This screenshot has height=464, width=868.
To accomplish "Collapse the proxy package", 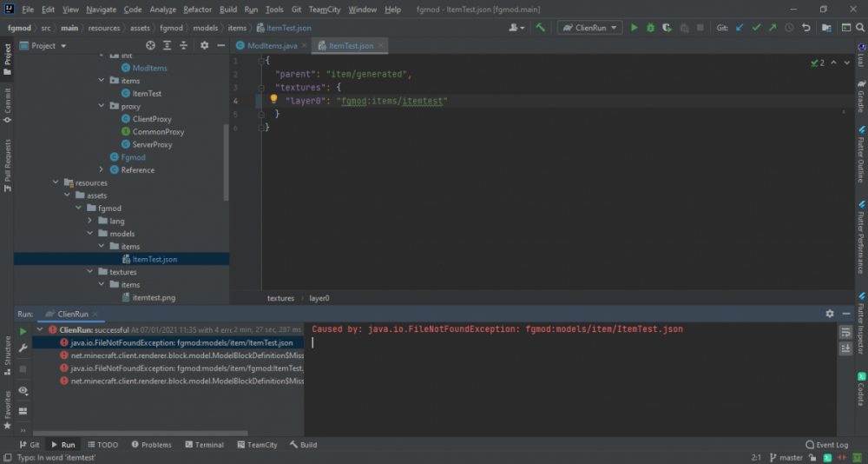I will tap(101, 106).
